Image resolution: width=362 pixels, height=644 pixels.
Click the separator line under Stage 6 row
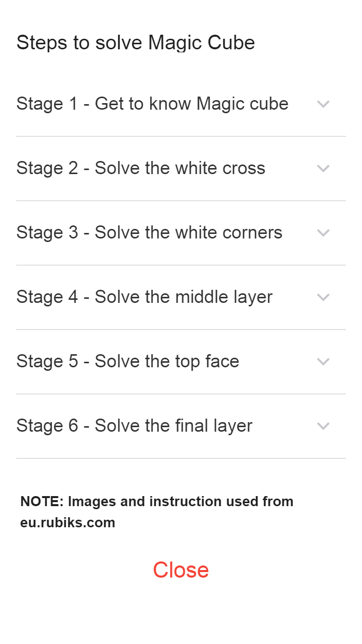click(181, 458)
